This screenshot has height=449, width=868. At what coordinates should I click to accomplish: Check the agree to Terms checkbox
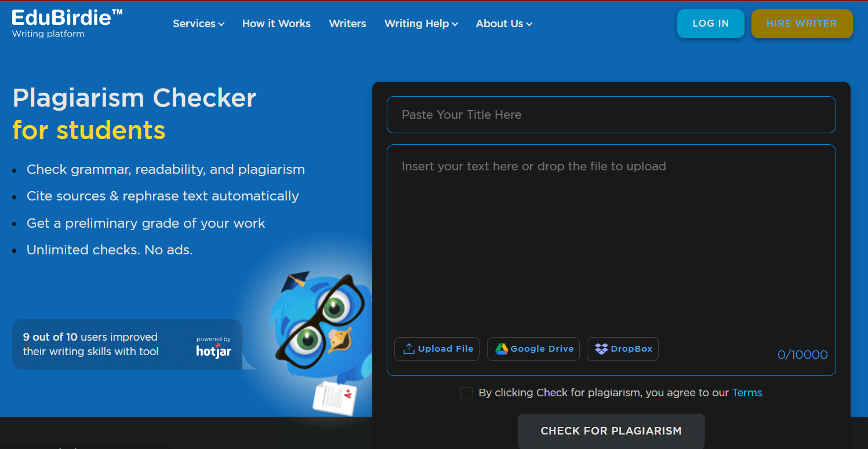466,393
